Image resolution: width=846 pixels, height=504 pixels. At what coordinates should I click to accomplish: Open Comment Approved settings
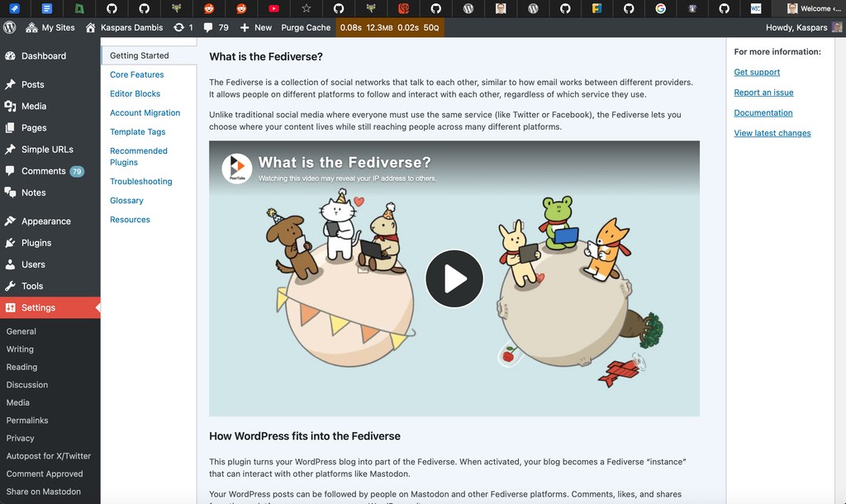(45, 473)
